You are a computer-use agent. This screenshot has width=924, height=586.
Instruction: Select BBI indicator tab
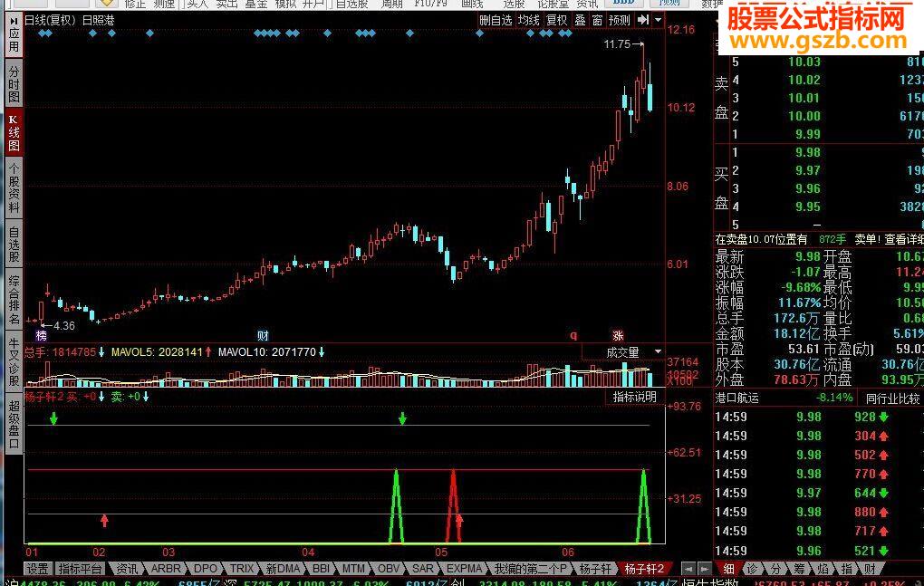point(322,569)
